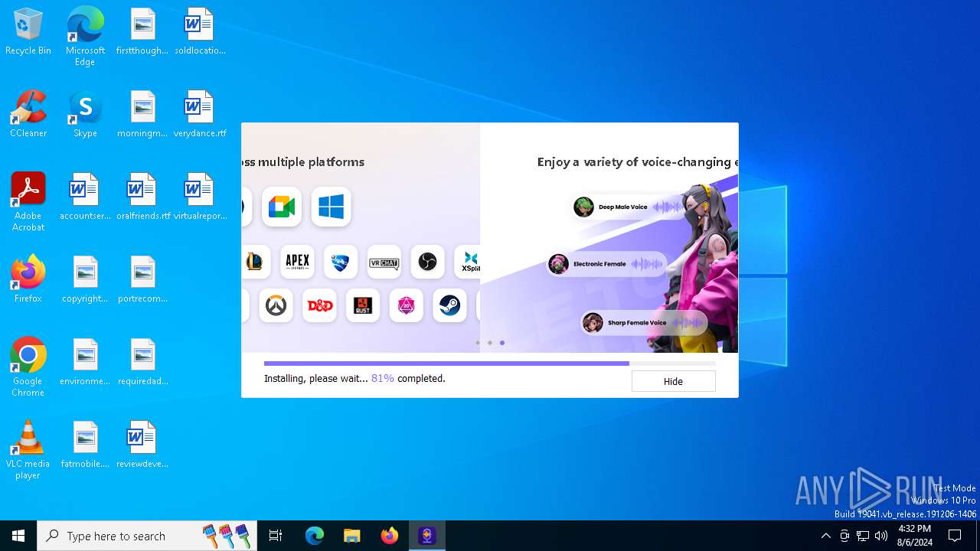
Task: Click the Hide button in installer
Action: click(x=673, y=381)
